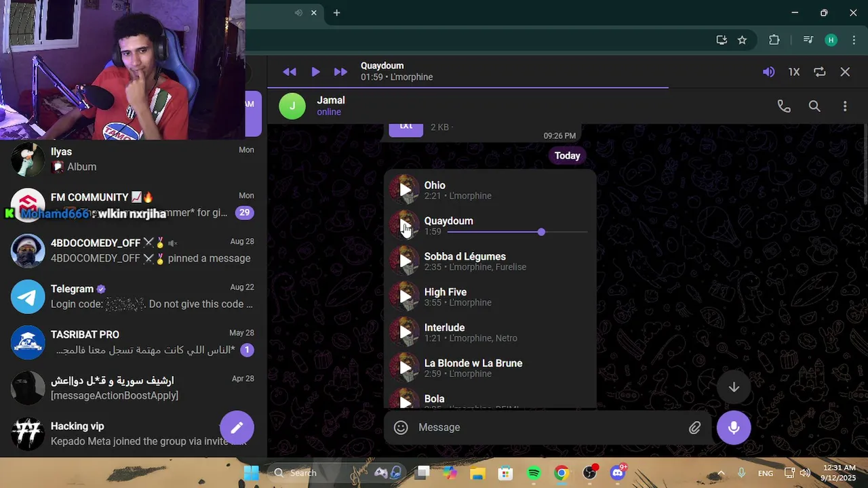
Task: Open Discord from the taskbar
Action: point(618,473)
